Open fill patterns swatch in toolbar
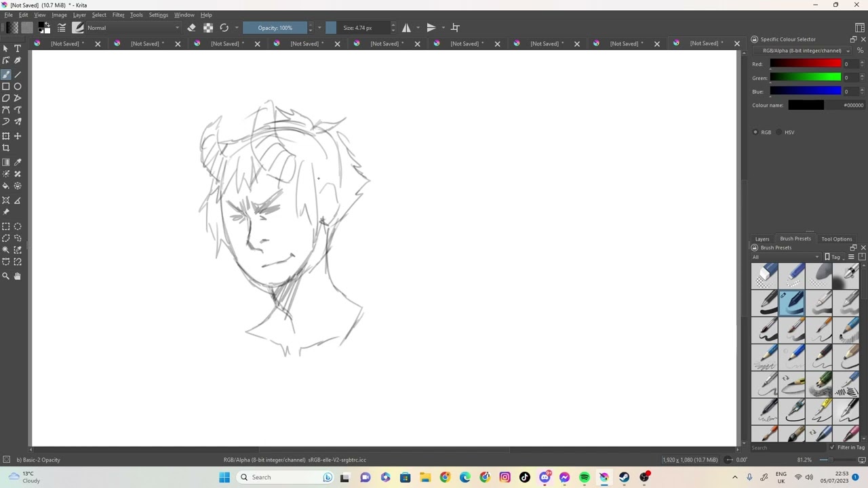 [27, 28]
